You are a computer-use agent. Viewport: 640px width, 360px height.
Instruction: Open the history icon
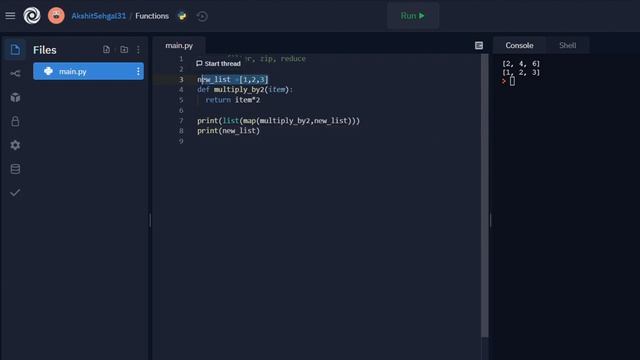[x=202, y=16]
